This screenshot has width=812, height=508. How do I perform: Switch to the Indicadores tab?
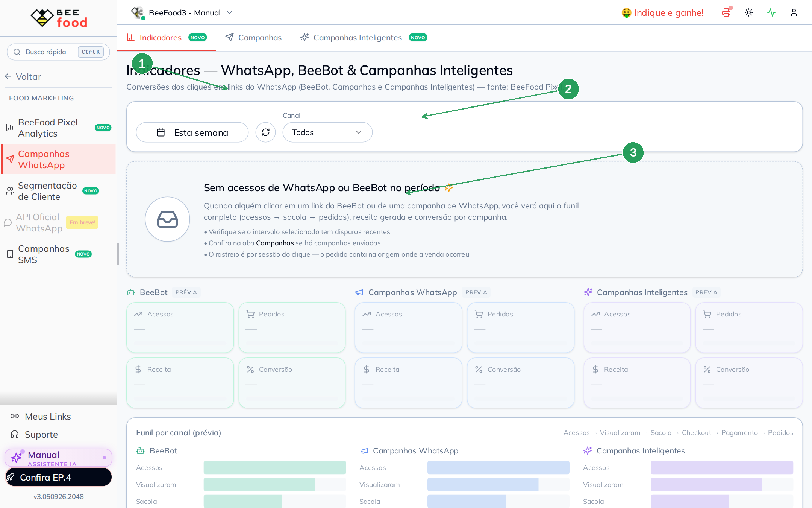(x=167, y=38)
